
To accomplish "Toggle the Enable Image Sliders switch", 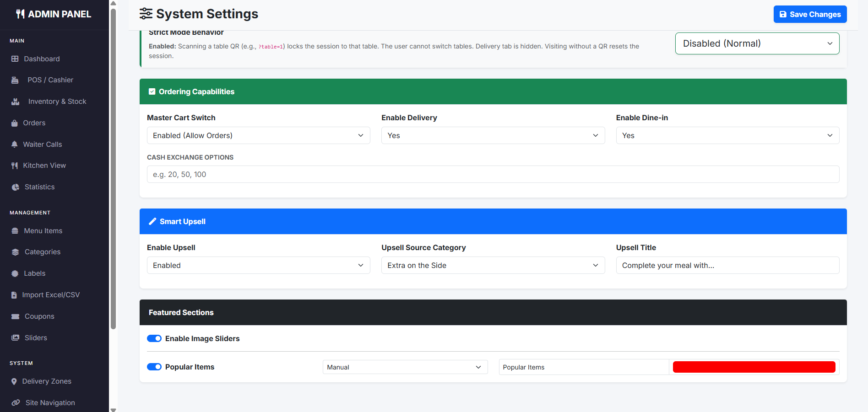I will click(x=154, y=338).
